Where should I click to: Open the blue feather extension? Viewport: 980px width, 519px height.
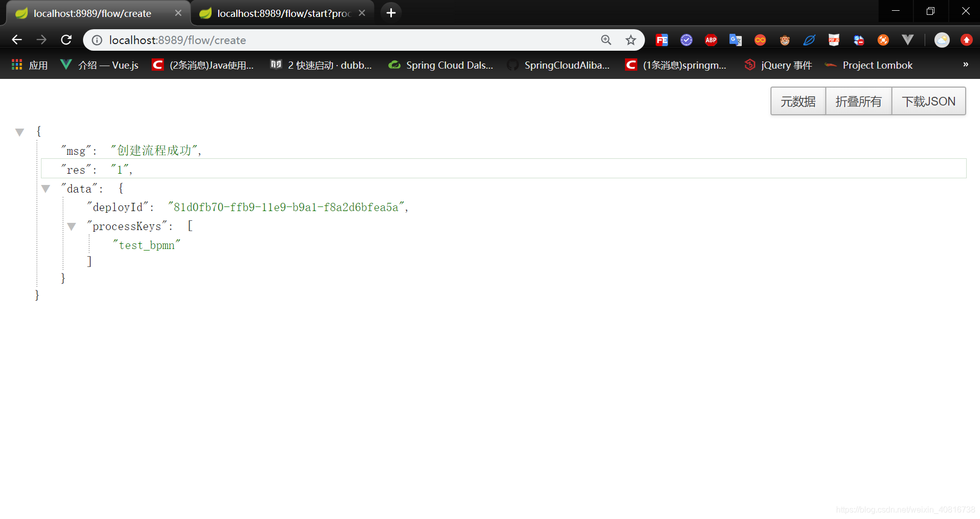[809, 40]
